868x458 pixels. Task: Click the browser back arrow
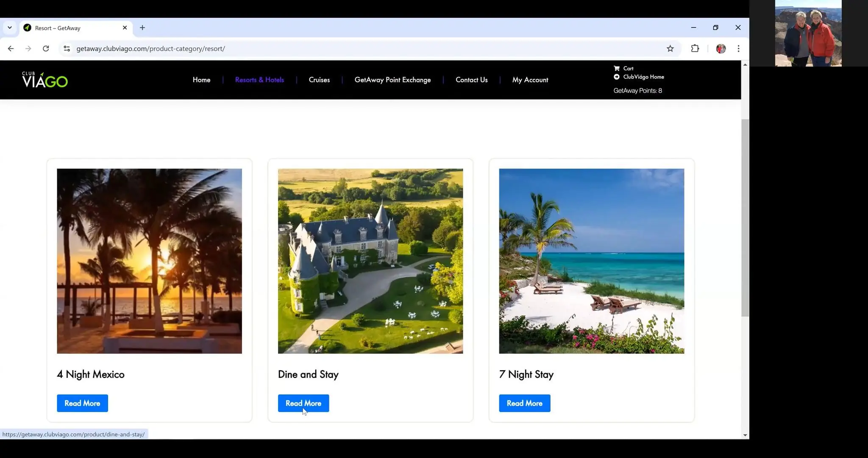(x=11, y=49)
